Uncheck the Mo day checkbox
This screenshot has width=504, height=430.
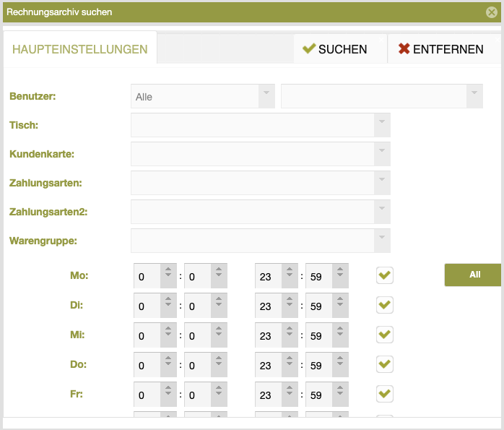[385, 275]
